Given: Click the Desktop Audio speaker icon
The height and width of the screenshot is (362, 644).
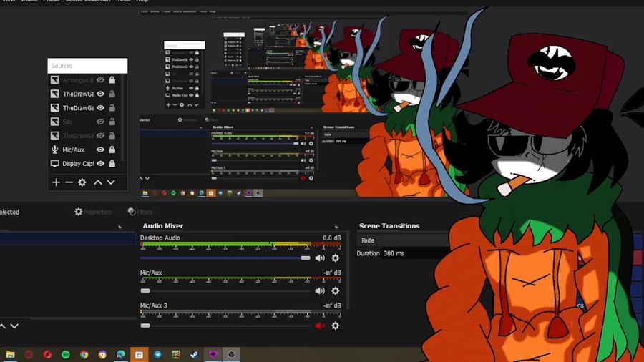Looking at the screenshot, I should point(320,258).
